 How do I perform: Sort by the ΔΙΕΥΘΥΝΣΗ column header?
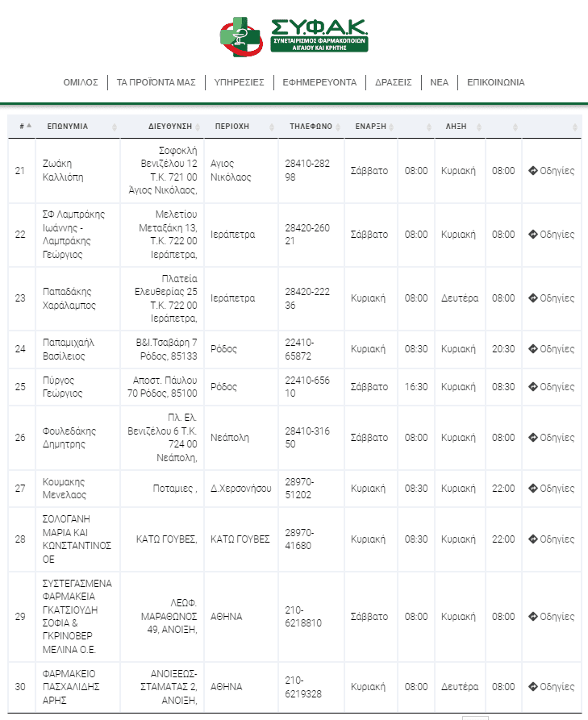tap(162, 127)
